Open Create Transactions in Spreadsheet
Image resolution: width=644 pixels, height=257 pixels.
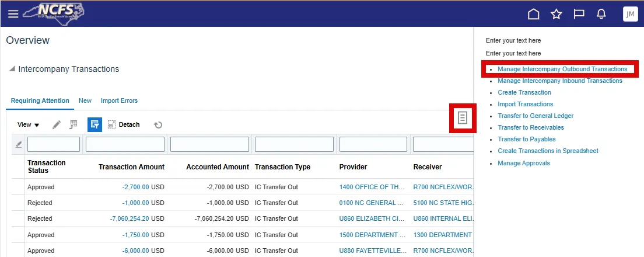(548, 151)
